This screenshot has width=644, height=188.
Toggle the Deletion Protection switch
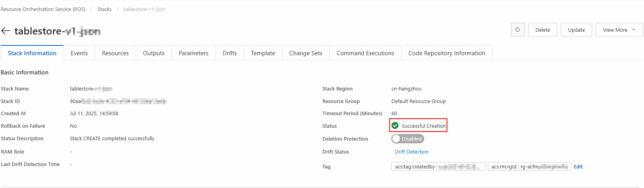(408, 139)
